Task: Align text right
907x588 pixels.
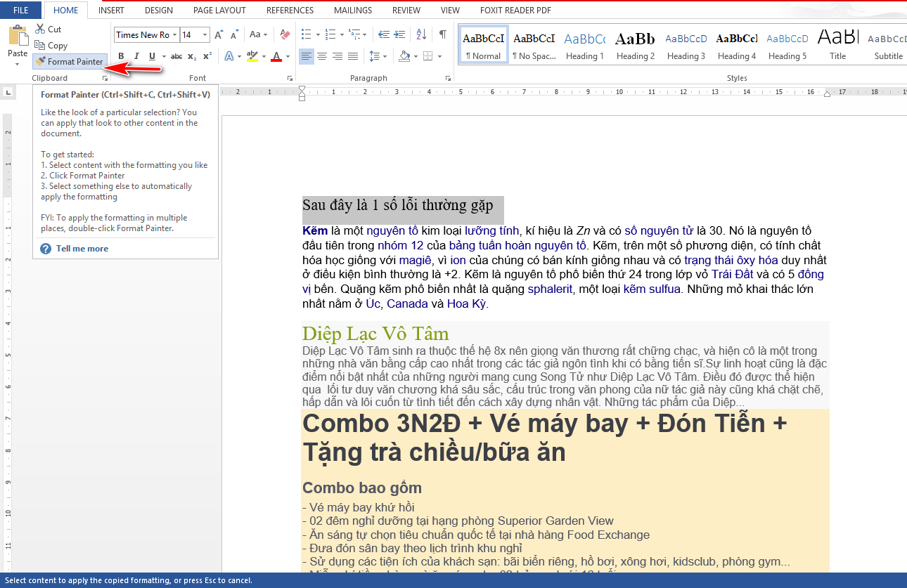Action: [337, 56]
